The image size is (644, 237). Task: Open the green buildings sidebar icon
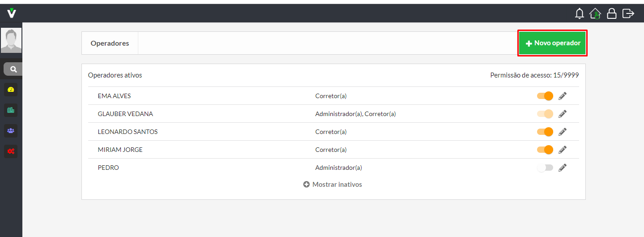(x=11, y=110)
